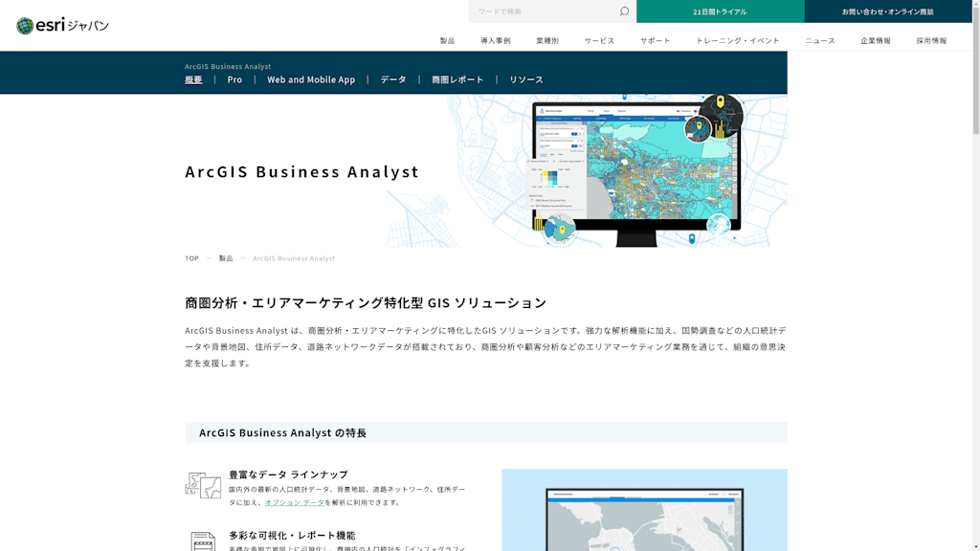The height and width of the screenshot is (551, 980).
Task: Expand the サービス navigation menu
Action: 599,41
